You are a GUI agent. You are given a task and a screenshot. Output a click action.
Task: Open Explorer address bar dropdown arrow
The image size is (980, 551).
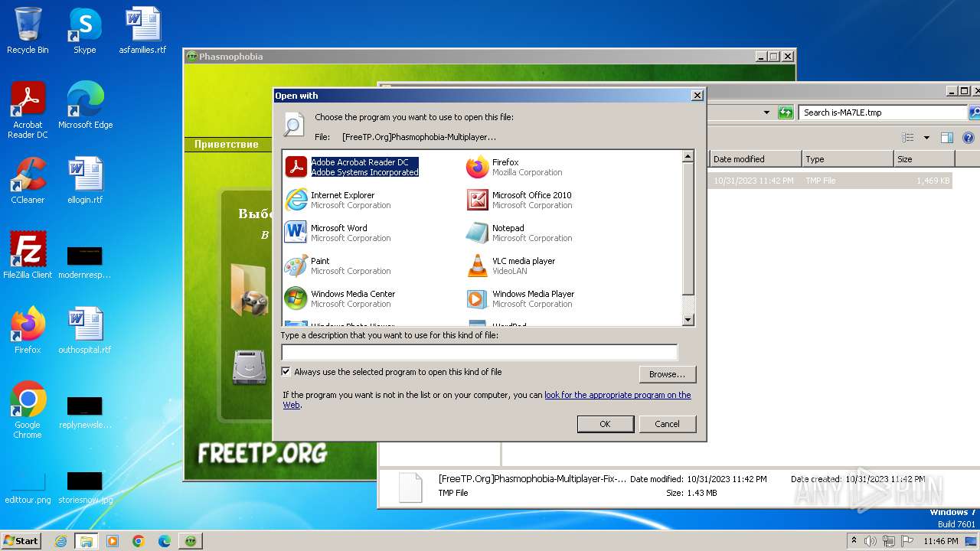[766, 112]
